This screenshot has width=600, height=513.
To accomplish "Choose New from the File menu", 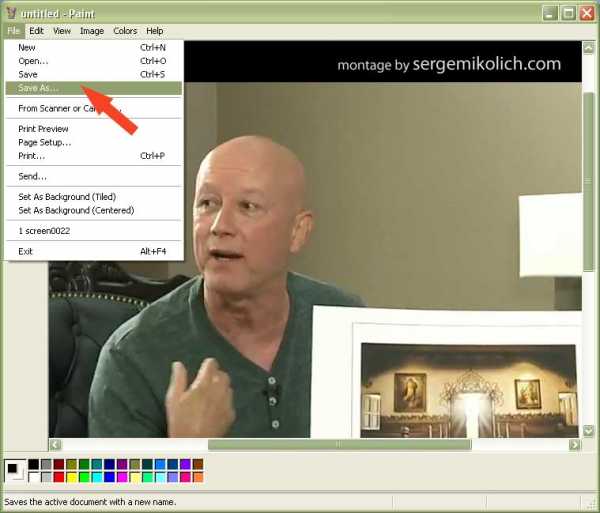I will pos(94,47).
